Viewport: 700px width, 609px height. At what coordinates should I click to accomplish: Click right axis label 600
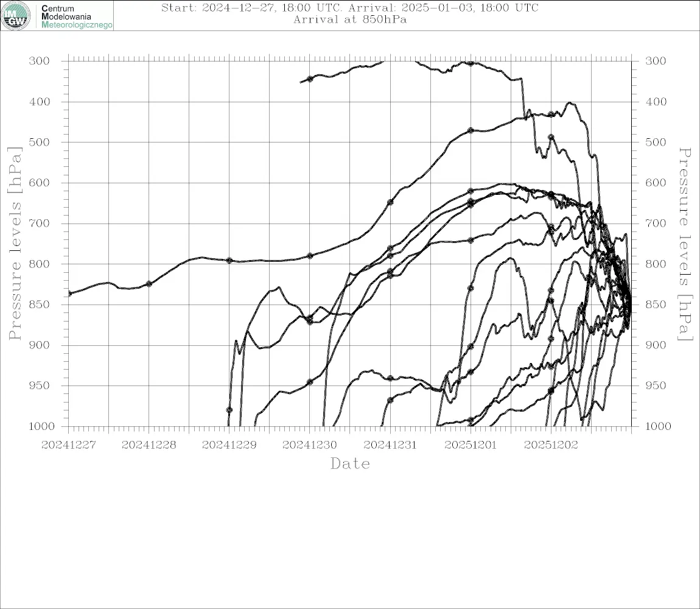tap(656, 183)
